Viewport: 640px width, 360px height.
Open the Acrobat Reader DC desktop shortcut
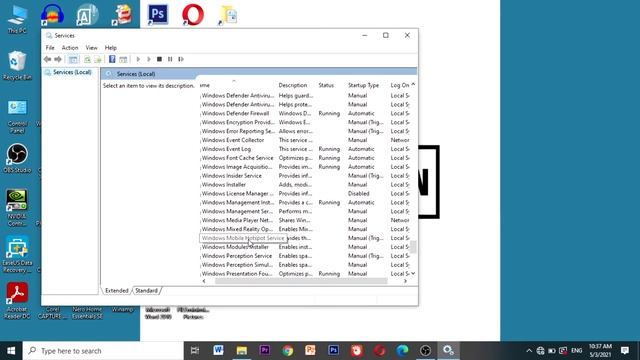tap(17, 300)
